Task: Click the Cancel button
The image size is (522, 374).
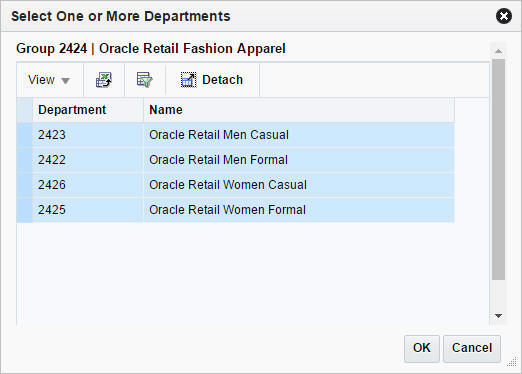Action: [x=472, y=348]
